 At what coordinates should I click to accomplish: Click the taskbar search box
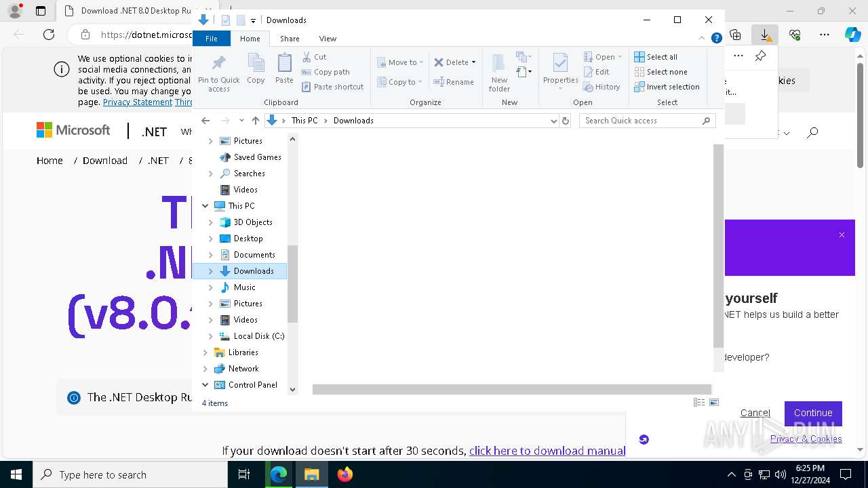click(130, 474)
